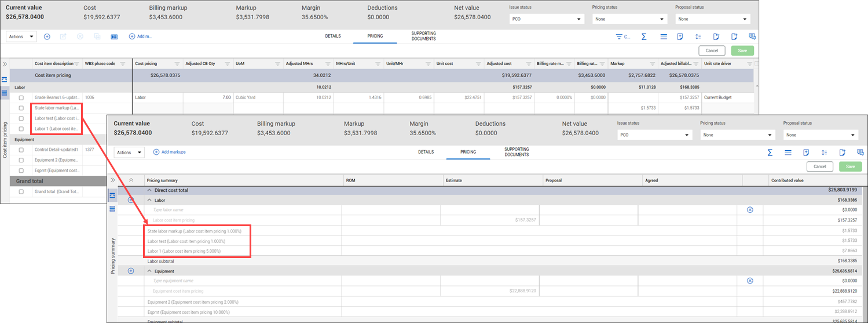
Task: Click the delete (x circle) icon in back window toolbar
Action: 80,37
